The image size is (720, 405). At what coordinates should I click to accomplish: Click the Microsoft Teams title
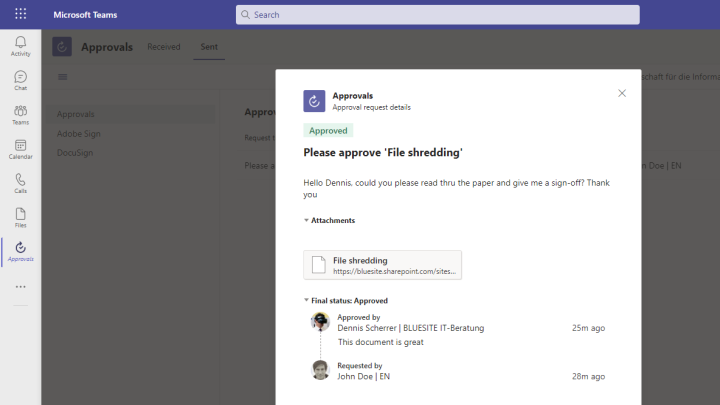[85, 15]
